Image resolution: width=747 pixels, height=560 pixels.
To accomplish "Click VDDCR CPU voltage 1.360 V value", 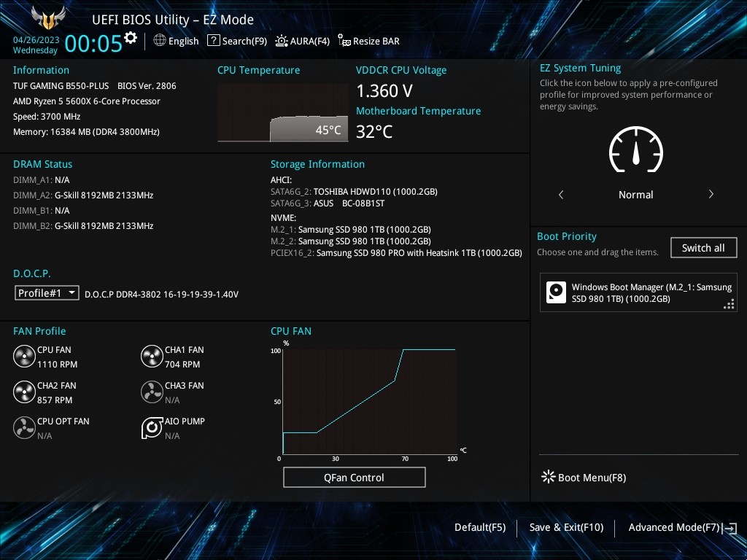I will point(384,90).
